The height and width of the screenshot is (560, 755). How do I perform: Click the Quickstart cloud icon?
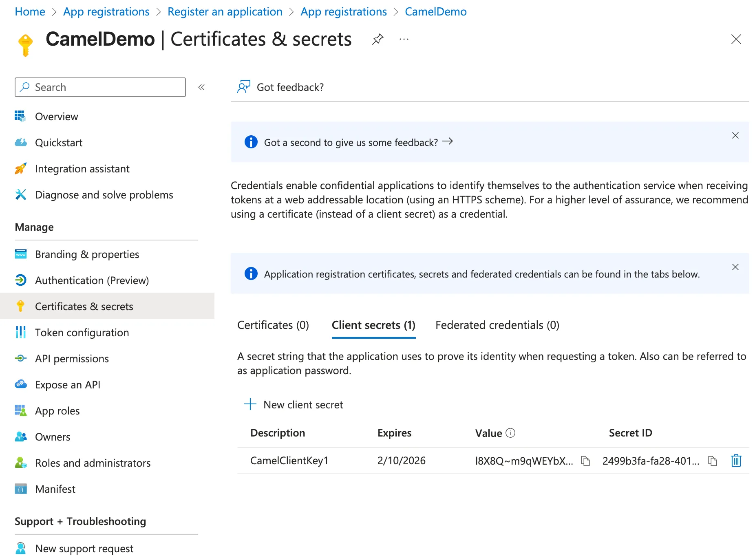(x=20, y=142)
